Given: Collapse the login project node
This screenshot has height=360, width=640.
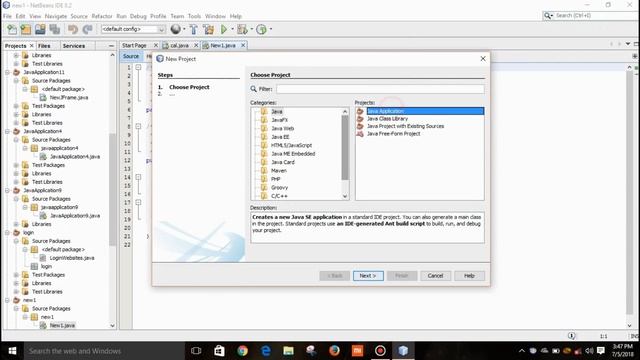Looking at the screenshot, I should coord(7,233).
